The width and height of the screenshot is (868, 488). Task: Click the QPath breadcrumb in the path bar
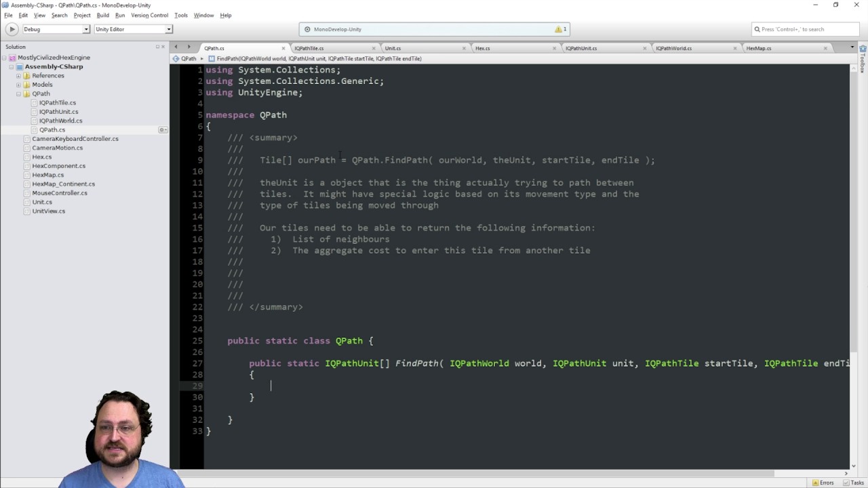click(184, 59)
